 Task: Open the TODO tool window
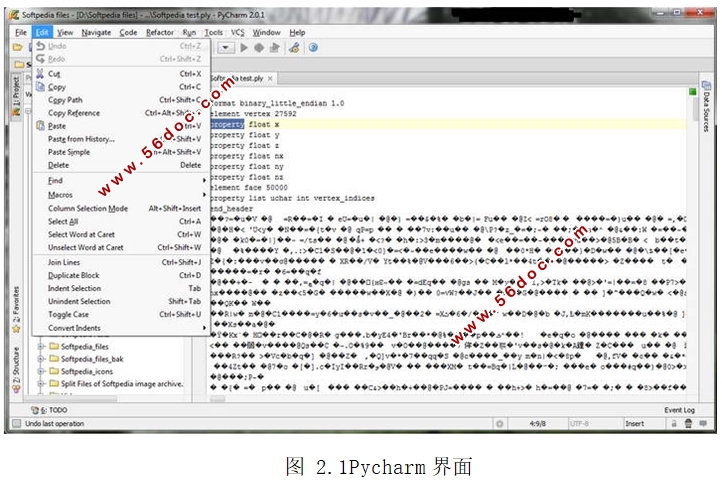point(49,410)
